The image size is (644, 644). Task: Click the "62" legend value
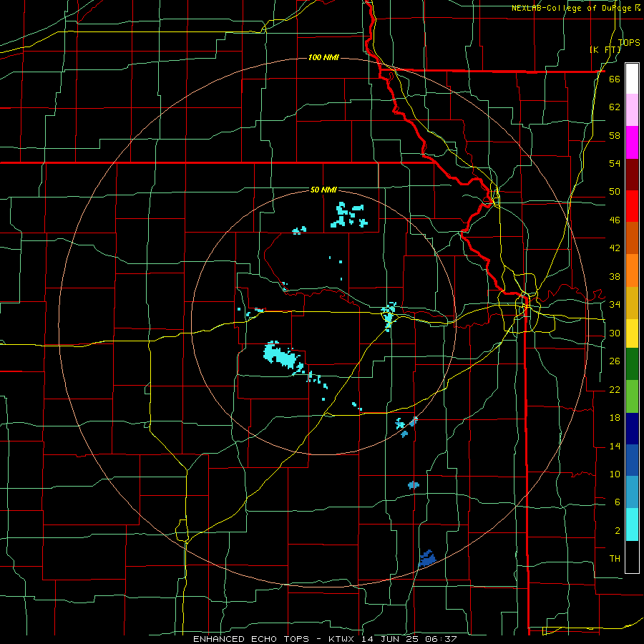click(x=615, y=107)
